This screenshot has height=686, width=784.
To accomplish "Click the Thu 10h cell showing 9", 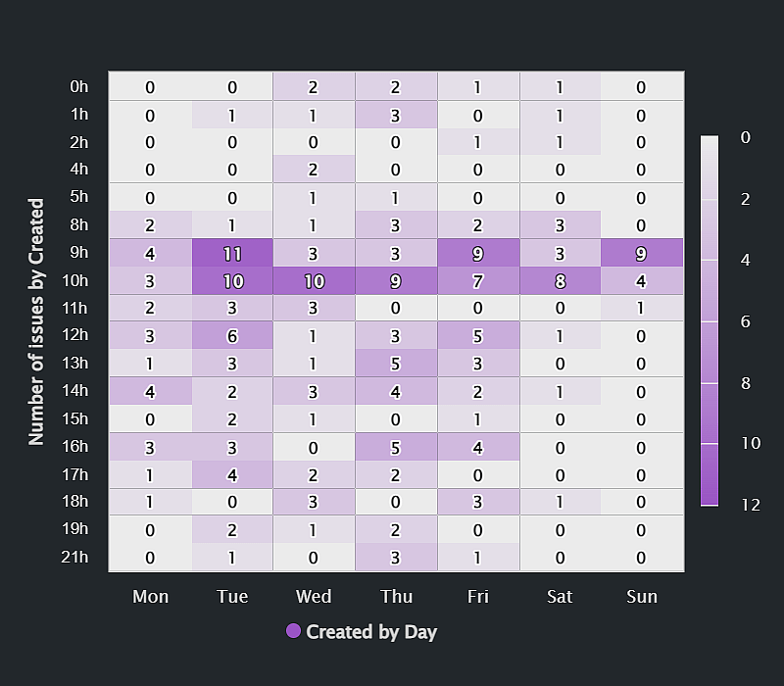I will pyautogui.click(x=395, y=280).
